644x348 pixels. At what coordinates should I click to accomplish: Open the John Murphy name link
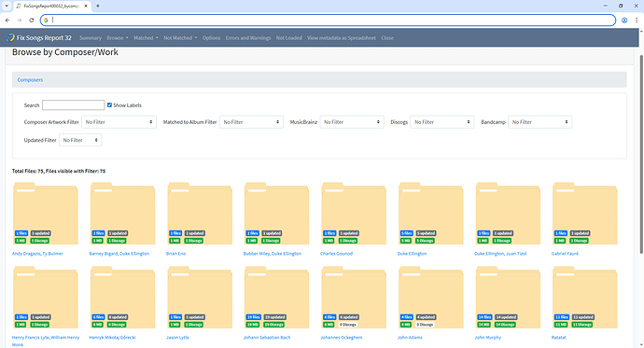click(487, 338)
